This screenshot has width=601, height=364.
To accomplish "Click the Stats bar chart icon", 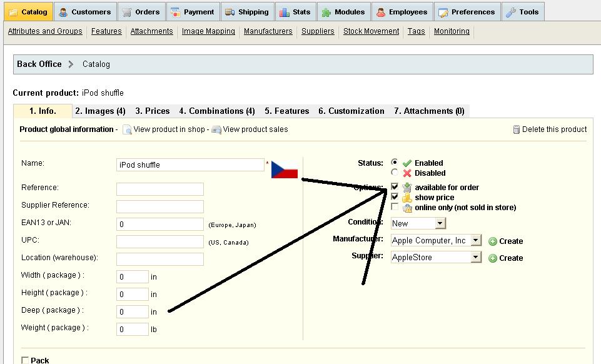I will [x=285, y=13].
